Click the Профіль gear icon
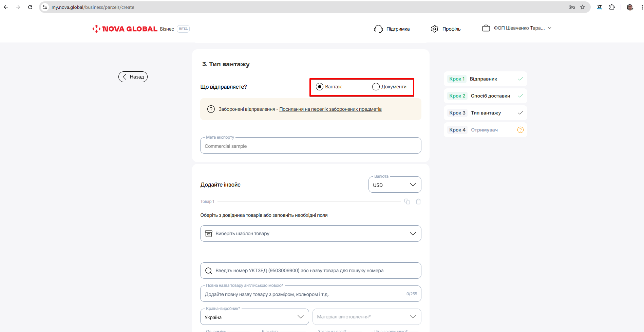The image size is (644, 332). pyautogui.click(x=435, y=29)
